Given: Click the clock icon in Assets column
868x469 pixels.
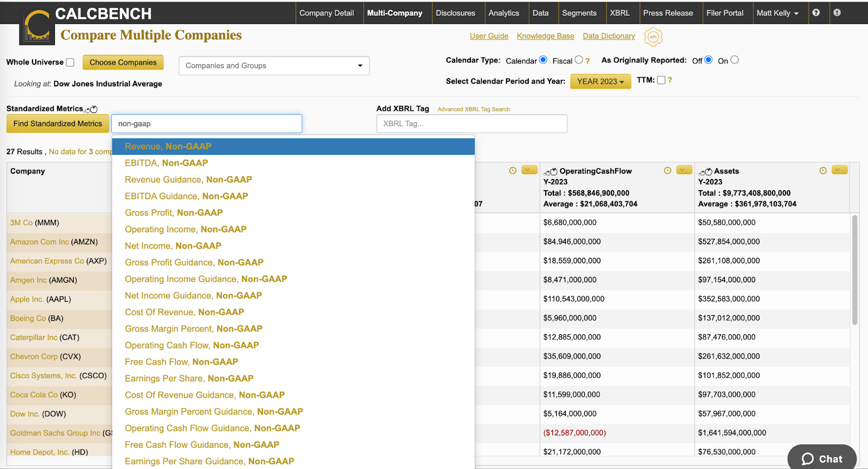Looking at the screenshot, I should click(x=823, y=170).
